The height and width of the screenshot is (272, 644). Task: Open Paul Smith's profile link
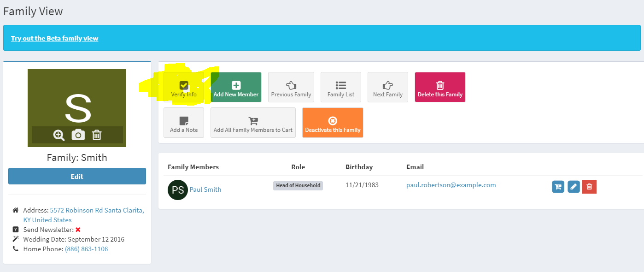[205, 189]
